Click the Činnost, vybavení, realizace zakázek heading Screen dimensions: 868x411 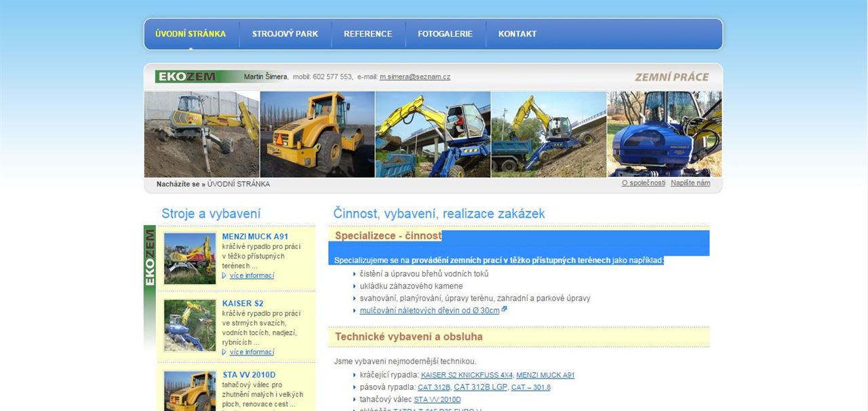point(439,214)
